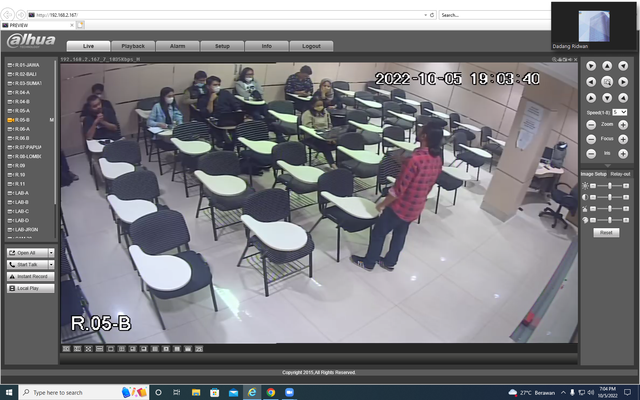
Task: Collapse PTZ panel with the down triangle
Action: 607,166
